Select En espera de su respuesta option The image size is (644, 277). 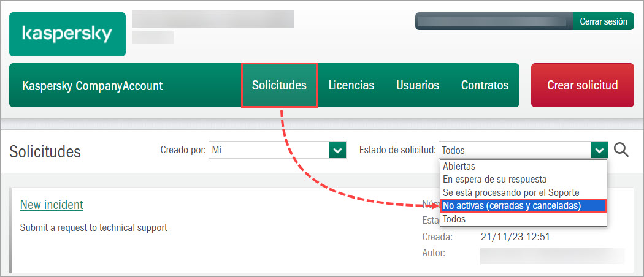523,180
